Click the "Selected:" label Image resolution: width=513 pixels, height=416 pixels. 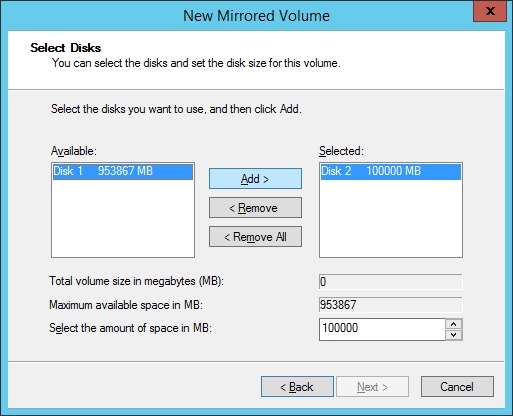(341, 151)
